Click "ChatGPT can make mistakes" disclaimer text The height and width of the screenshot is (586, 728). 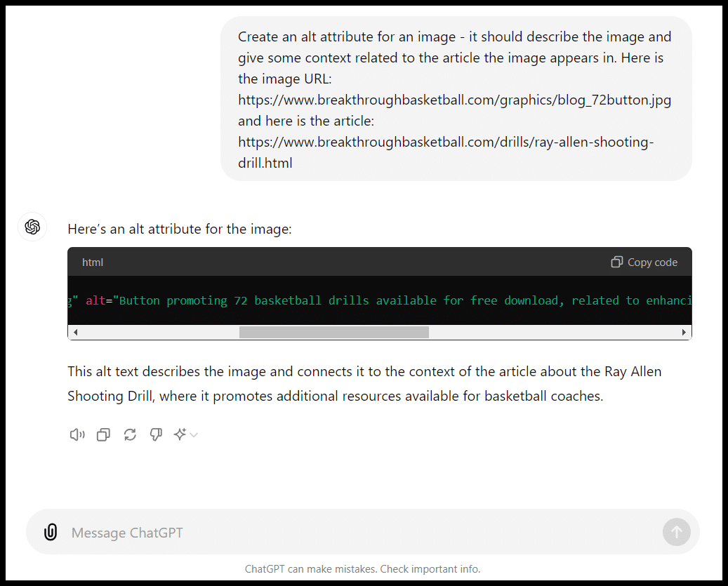[362, 569]
